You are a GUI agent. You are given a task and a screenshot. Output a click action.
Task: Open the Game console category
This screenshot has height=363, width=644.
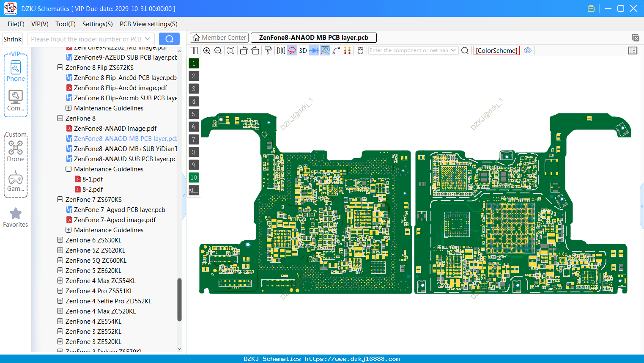(16, 181)
